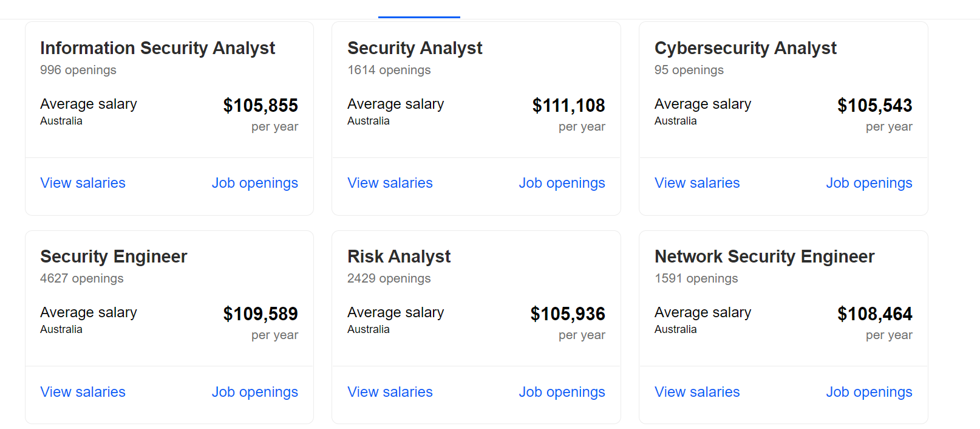This screenshot has height=429, width=980.
Task: Click the Security Analyst card heading
Action: [x=415, y=48]
